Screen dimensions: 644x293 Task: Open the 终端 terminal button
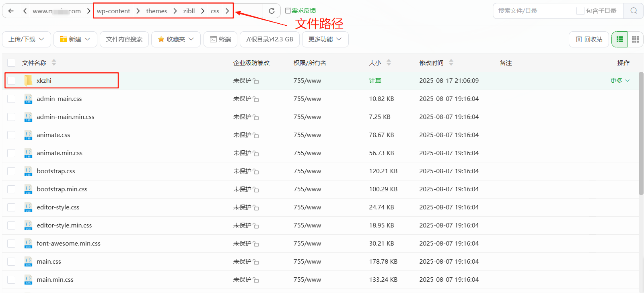[x=220, y=39]
